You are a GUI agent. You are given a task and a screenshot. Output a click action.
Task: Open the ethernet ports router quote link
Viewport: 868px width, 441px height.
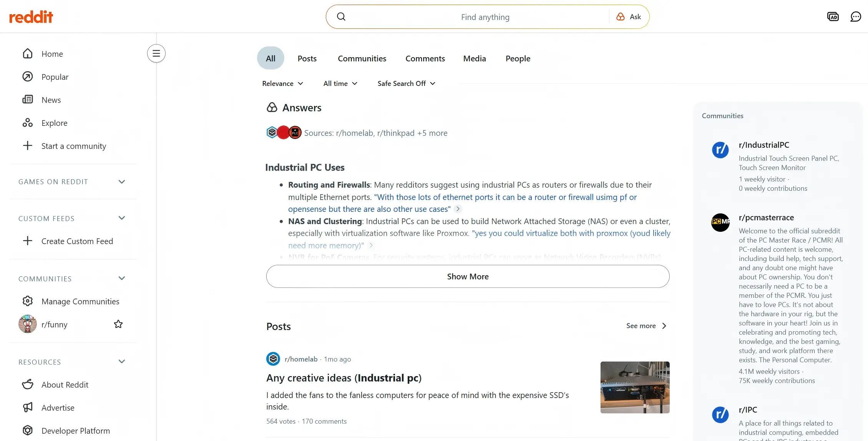click(x=462, y=203)
